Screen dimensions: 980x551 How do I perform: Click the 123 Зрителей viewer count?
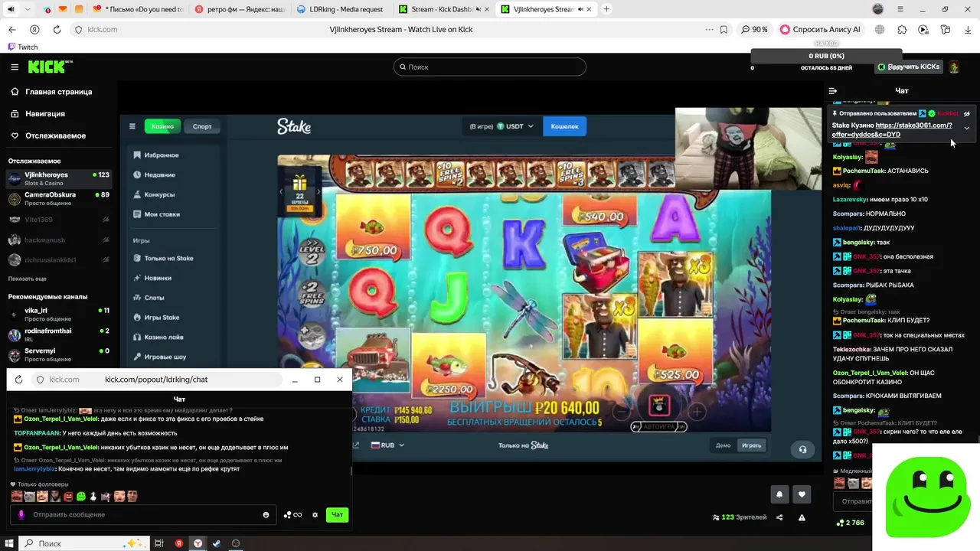(740, 517)
